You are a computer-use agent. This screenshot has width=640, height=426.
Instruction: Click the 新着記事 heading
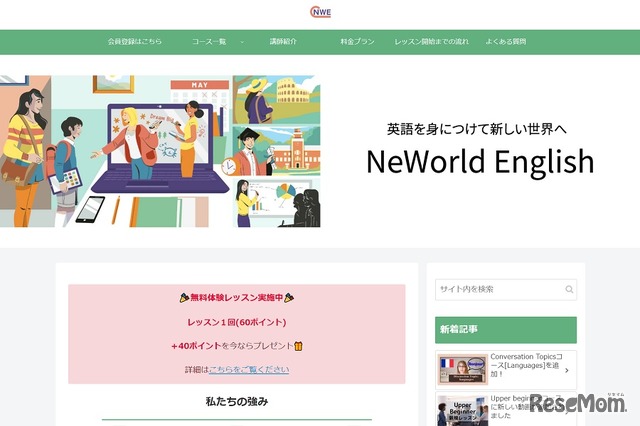click(506, 330)
